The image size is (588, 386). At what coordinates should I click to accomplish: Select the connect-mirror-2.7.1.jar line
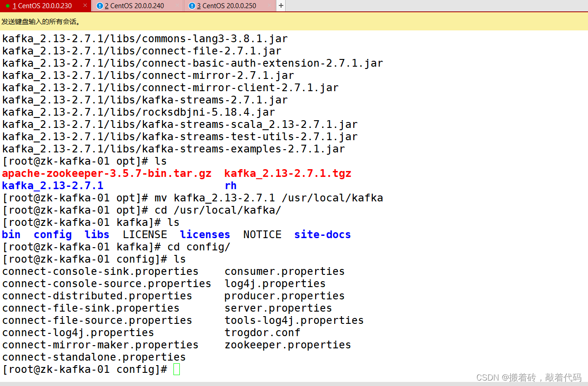(148, 76)
